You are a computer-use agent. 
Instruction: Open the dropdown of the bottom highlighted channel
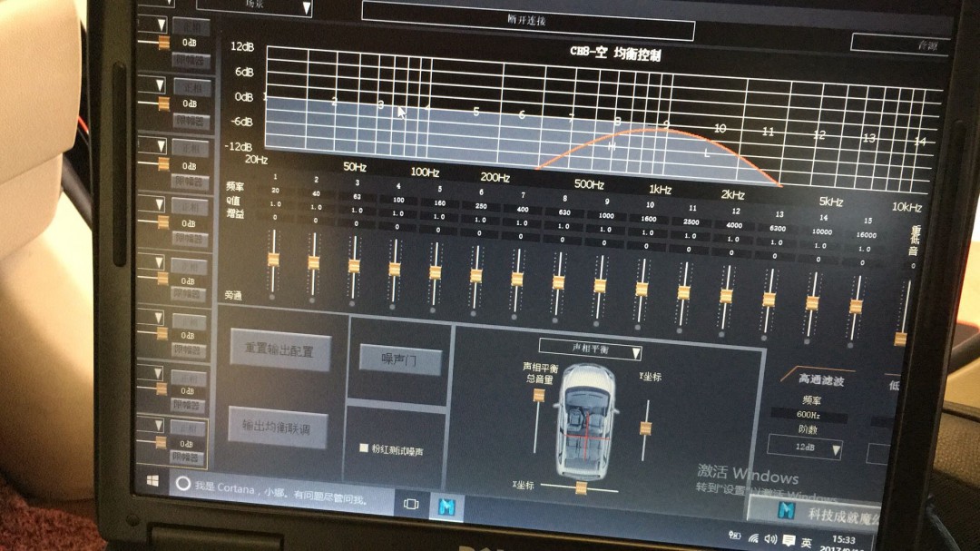[159, 426]
